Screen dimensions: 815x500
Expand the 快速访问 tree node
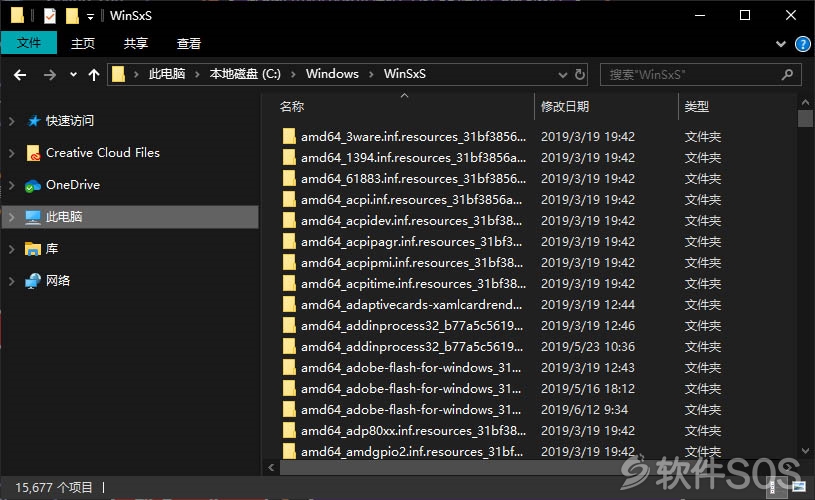click(11, 121)
